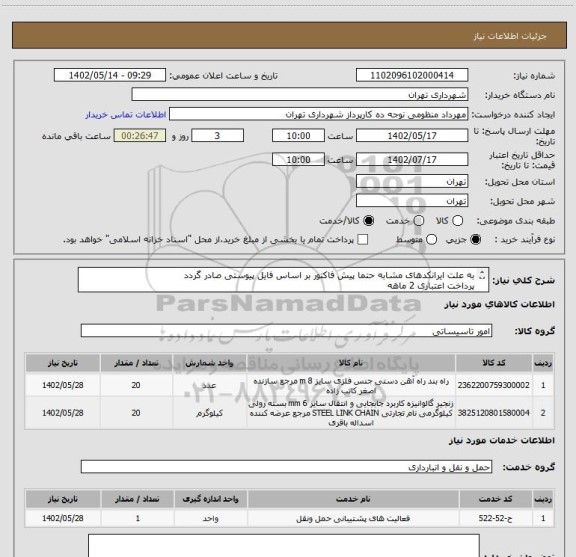Click the response deadline time 10:00 field
The height and width of the screenshot is (557, 576).
(x=298, y=136)
